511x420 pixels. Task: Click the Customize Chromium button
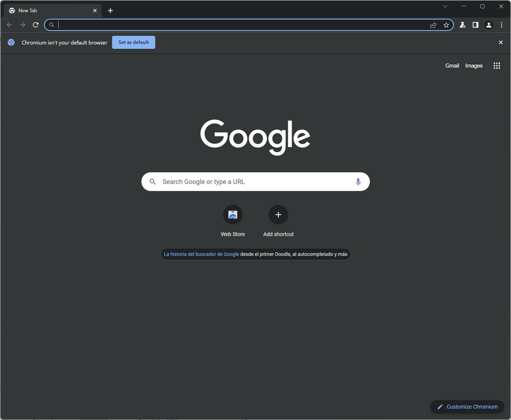click(x=467, y=406)
